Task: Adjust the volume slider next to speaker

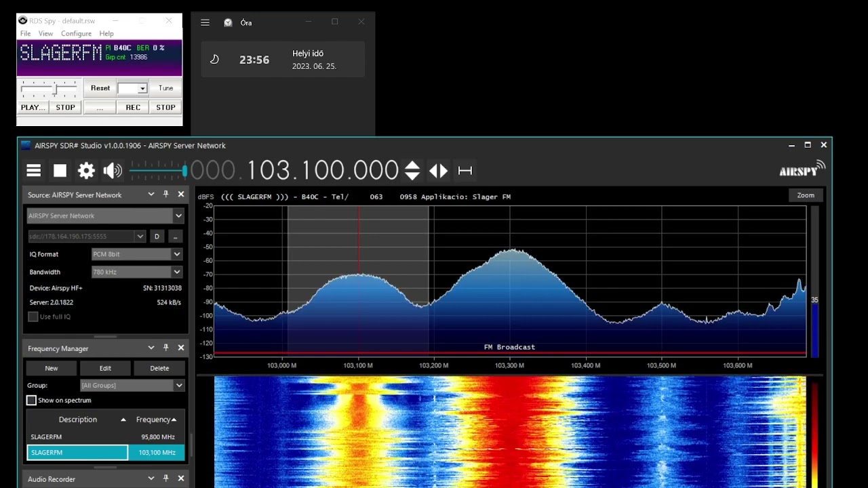Action: (158, 171)
